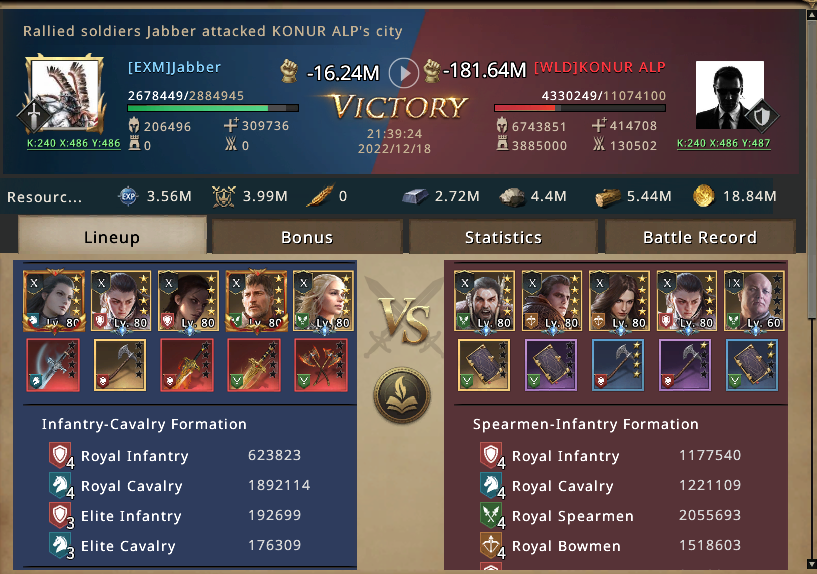Open KONUR ALP's suited-man avatar
This screenshot has width=817, height=574.
(x=730, y=95)
